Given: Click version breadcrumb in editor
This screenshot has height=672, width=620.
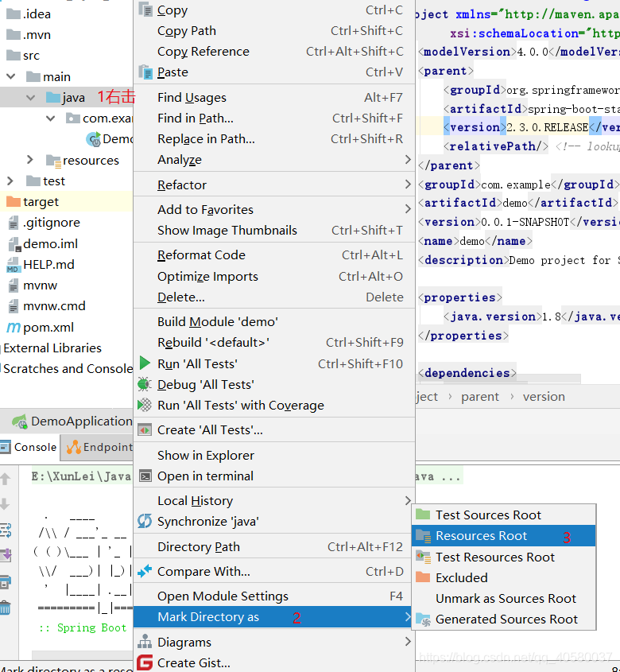Looking at the screenshot, I should (544, 397).
